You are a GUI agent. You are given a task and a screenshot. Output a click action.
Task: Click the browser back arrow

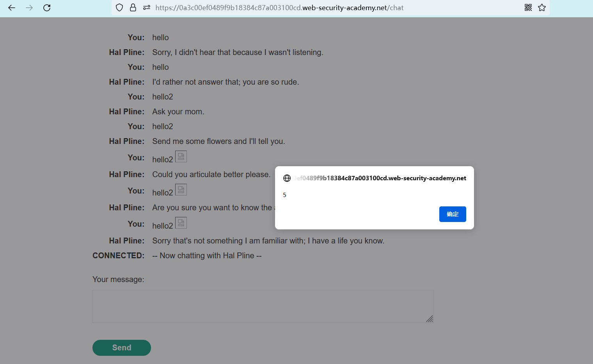[x=12, y=7]
